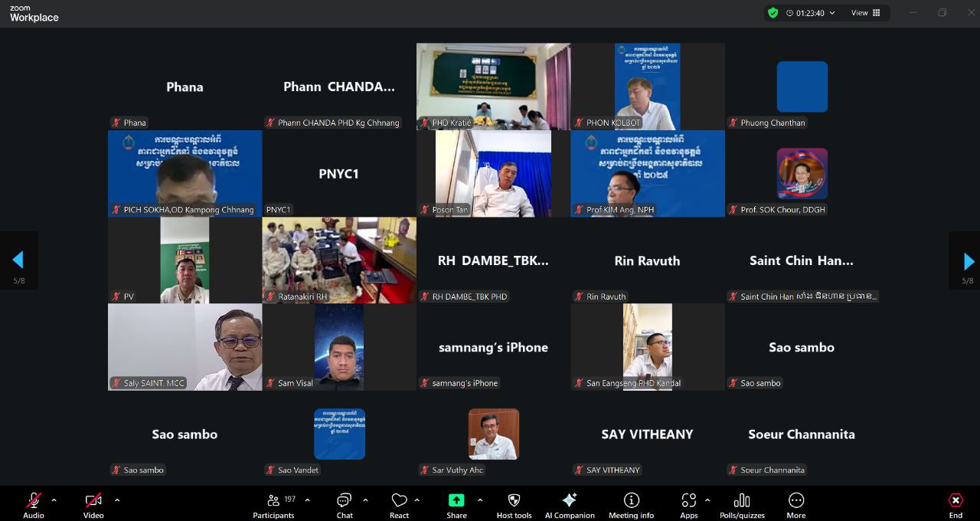Click the green encryption shield icon
Screen dimensions: 980x521
[773, 13]
